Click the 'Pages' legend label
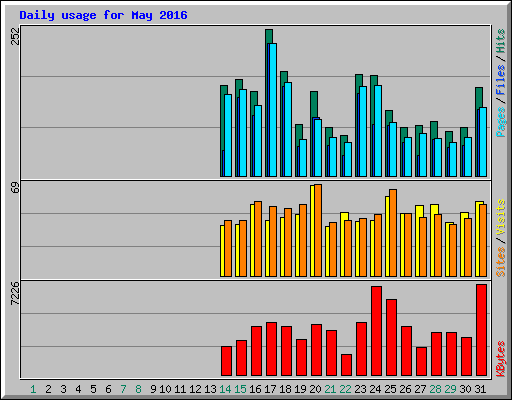 pos(501,122)
